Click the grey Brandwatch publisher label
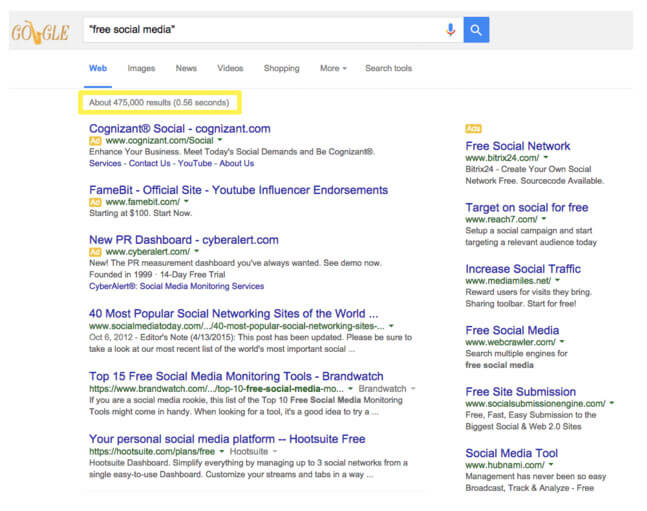The height and width of the screenshot is (511, 647). tap(383, 389)
